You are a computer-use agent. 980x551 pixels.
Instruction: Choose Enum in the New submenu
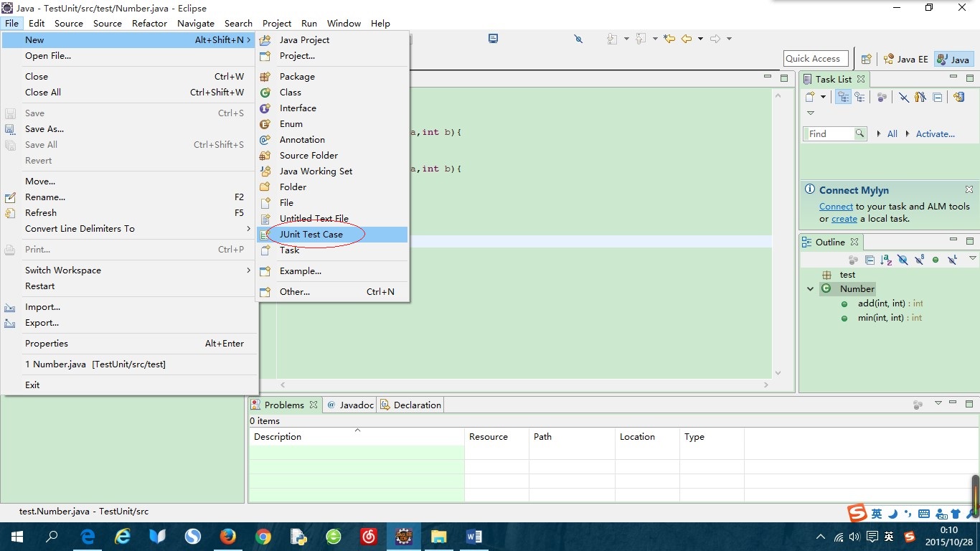coord(332,124)
